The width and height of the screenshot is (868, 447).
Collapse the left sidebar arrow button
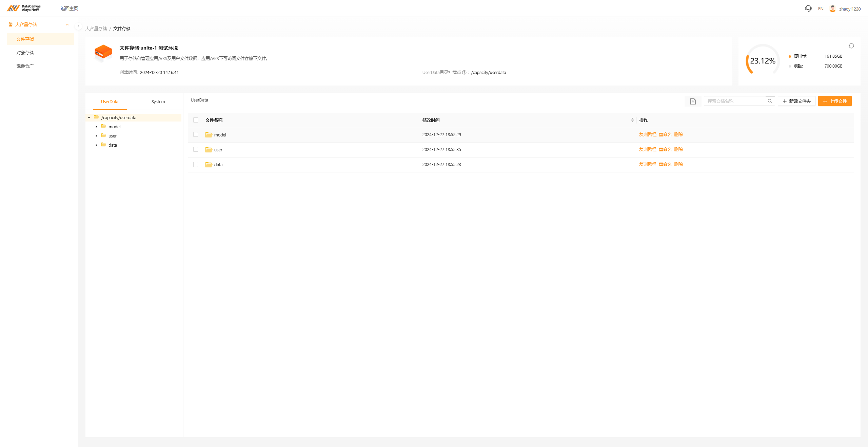click(x=78, y=26)
